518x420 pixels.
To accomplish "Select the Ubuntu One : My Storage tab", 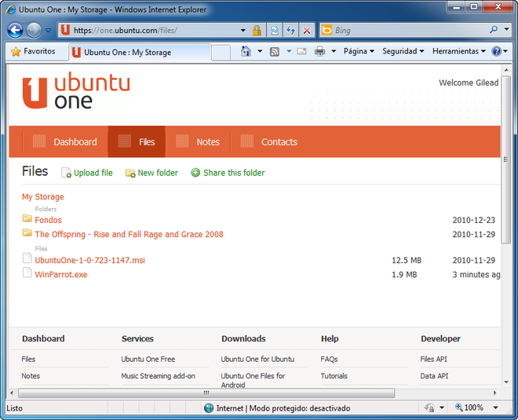I will click(140, 53).
